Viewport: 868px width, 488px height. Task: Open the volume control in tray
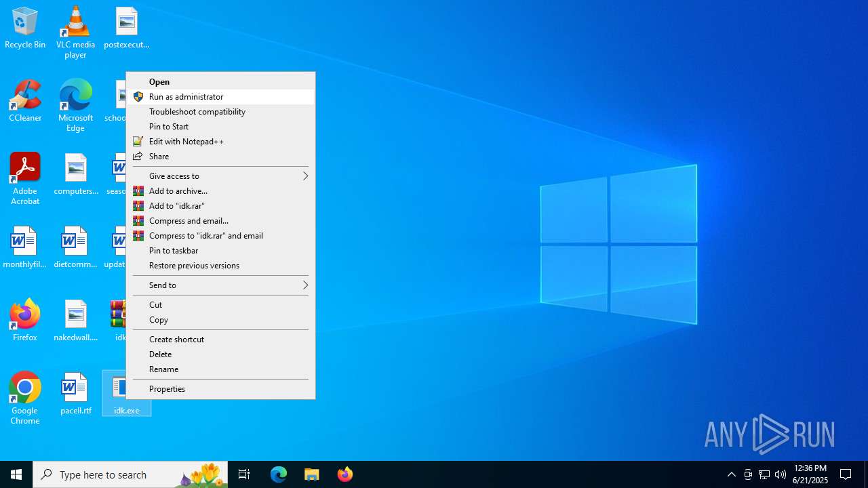click(x=781, y=474)
